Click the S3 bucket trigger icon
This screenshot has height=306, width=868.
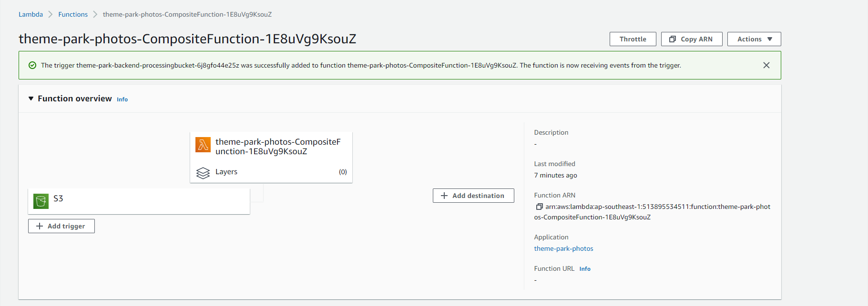tap(41, 201)
